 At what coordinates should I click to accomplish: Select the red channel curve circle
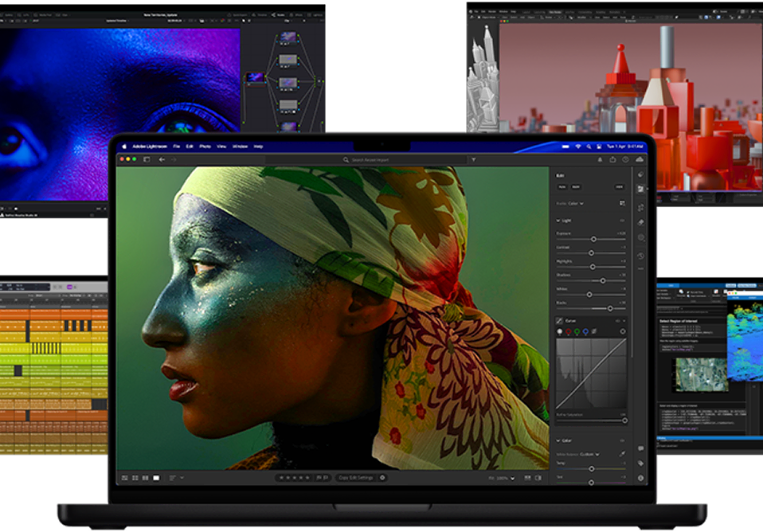click(568, 331)
